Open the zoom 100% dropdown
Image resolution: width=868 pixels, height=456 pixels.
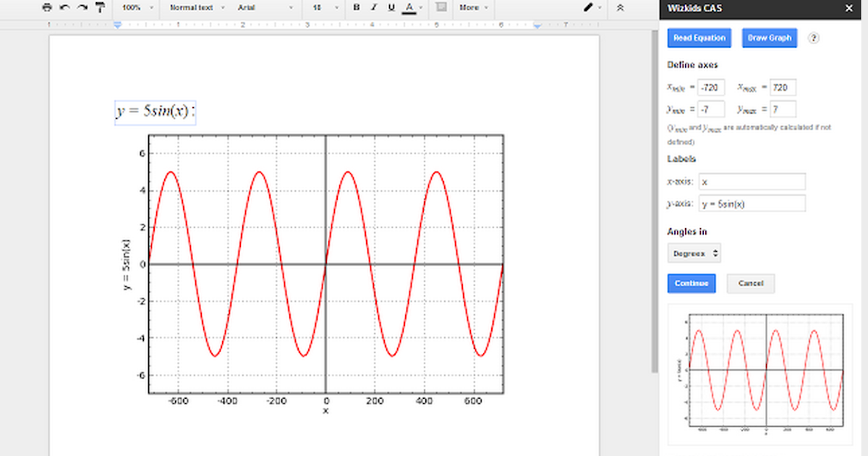point(138,7)
